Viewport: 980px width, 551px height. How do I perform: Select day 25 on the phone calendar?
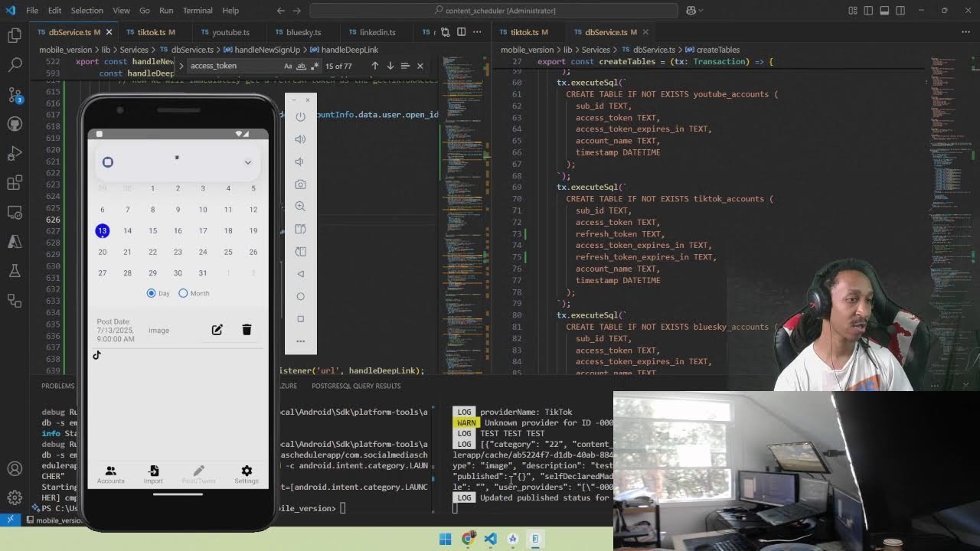point(228,252)
